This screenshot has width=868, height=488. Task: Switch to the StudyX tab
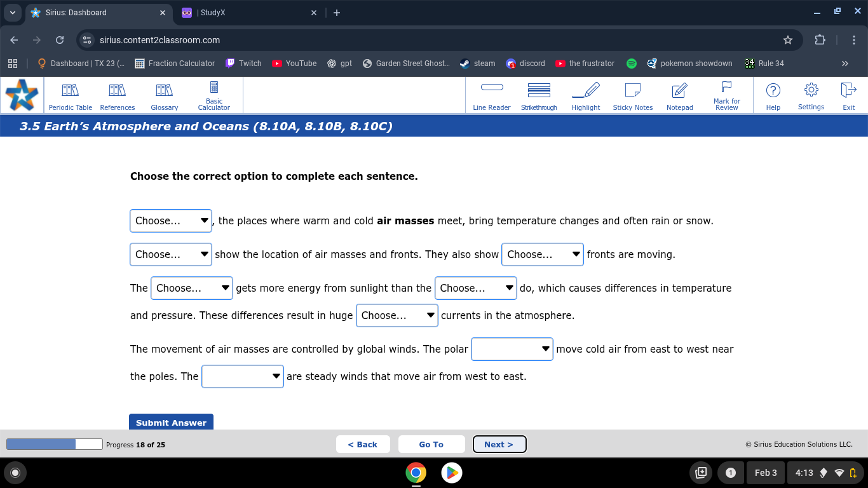(248, 13)
